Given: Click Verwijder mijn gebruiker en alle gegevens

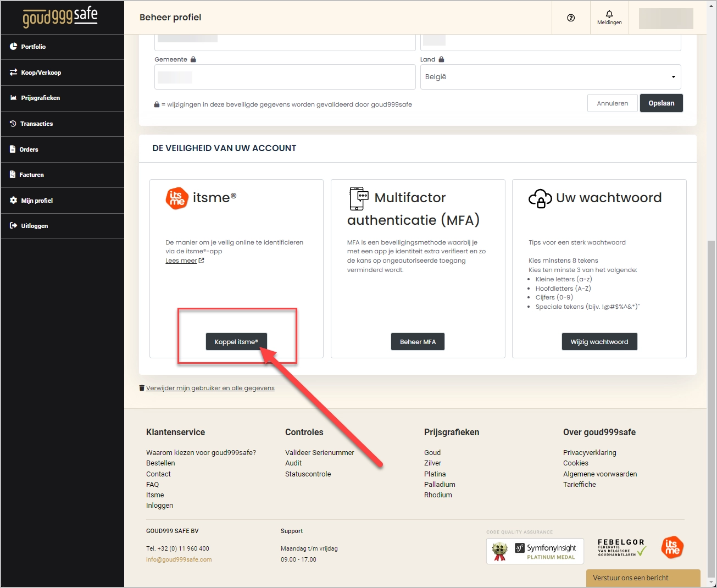Looking at the screenshot, I should 210,388.
